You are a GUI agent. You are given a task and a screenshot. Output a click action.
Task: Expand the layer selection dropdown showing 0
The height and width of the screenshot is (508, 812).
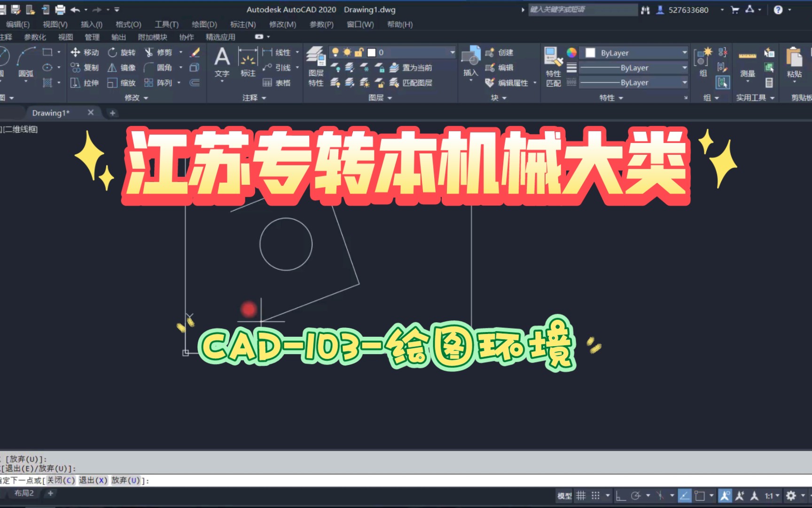pyautogui.click(x=452, y=52)
